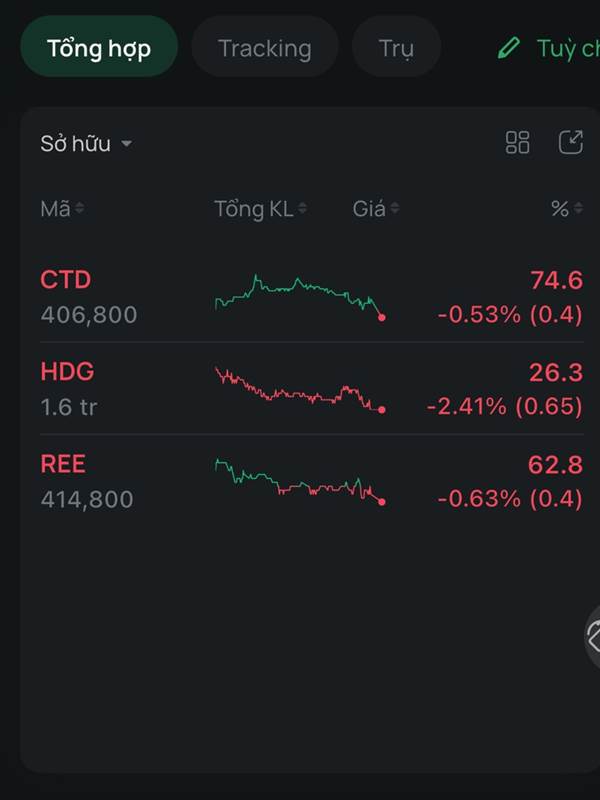Open the CTD stock ticker

(x=65, y=280)
